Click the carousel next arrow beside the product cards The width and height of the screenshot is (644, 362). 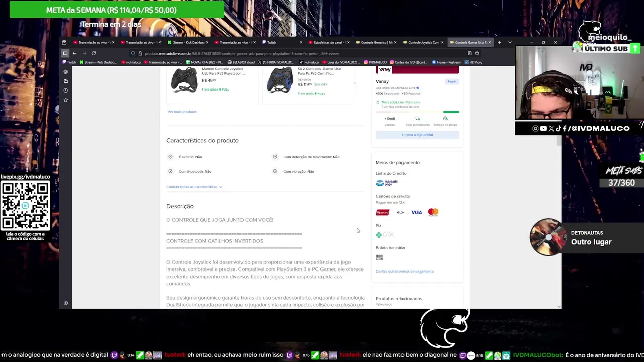click(x=355, y=83)
